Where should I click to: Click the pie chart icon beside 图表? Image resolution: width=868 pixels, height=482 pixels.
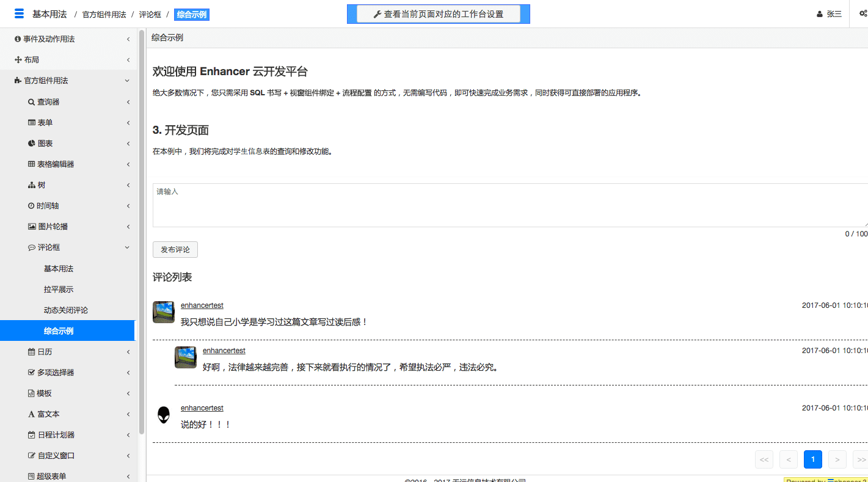32,144
